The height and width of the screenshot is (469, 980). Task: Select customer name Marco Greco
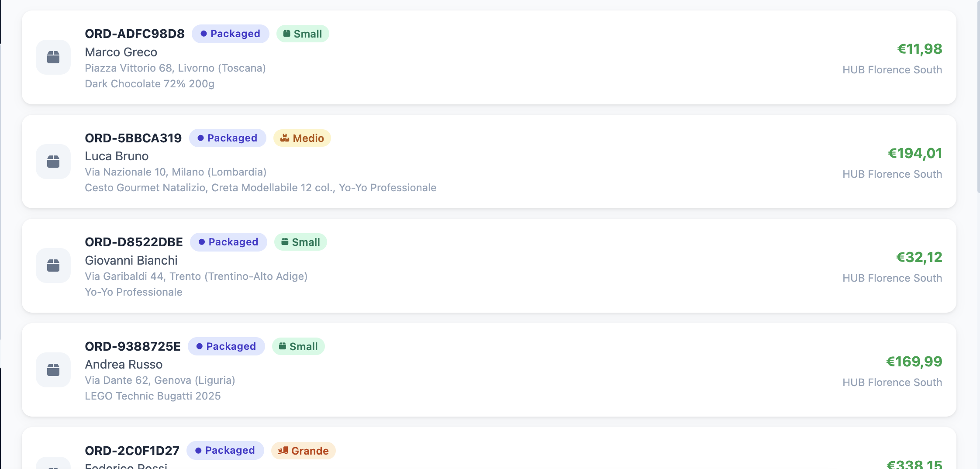click(121, 52)
